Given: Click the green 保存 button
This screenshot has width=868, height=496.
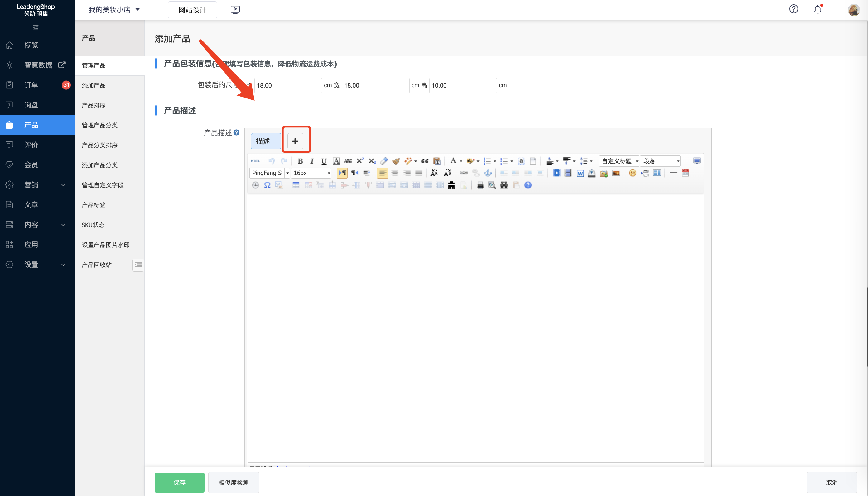Looking at the screenshot, I should tap(179, 482).
